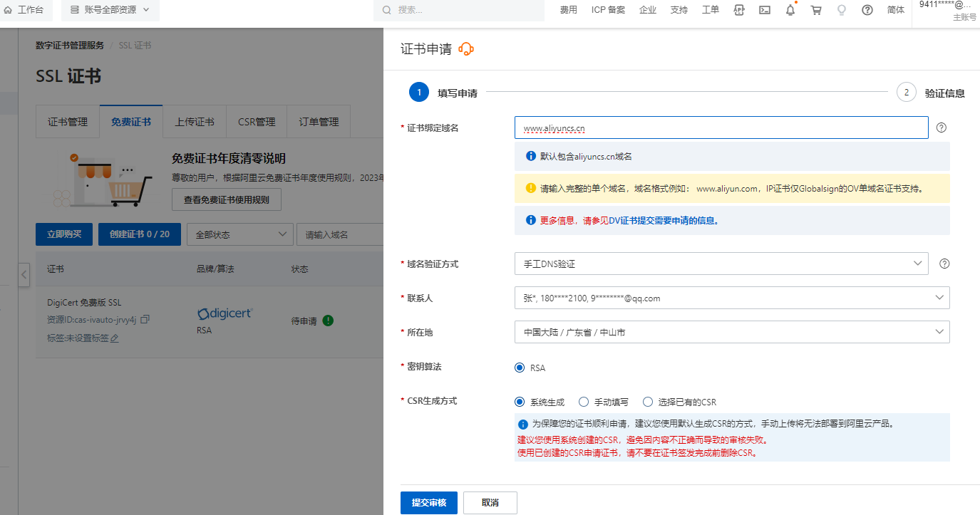Open the shopping cart icon
The image size is (980, 515).
pyautogui.click(x=816, y=10)
